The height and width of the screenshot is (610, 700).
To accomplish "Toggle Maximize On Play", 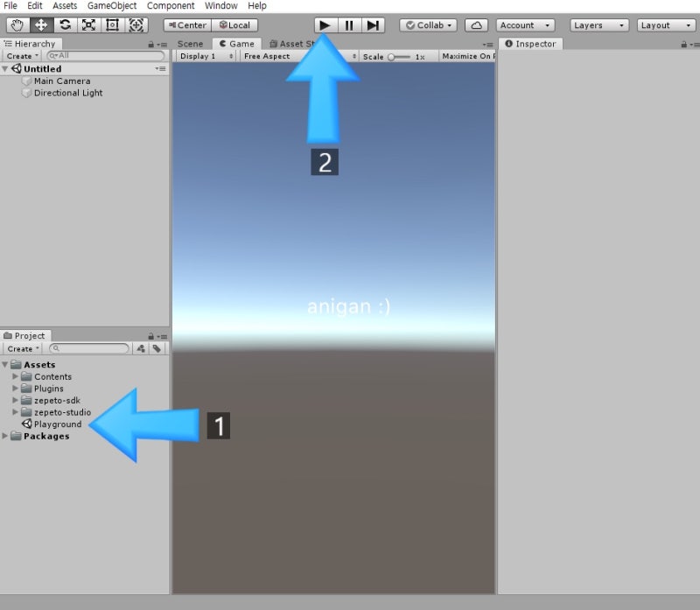I will (x=467, y=56).
